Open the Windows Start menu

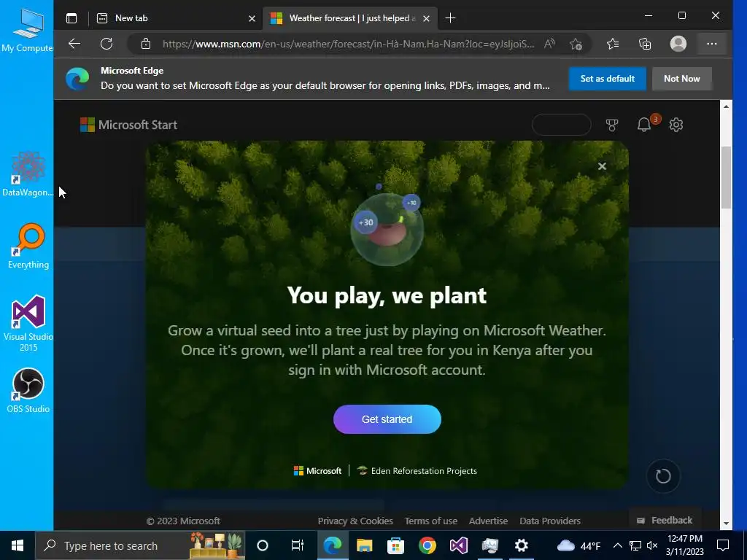click(x=18, y=545)
